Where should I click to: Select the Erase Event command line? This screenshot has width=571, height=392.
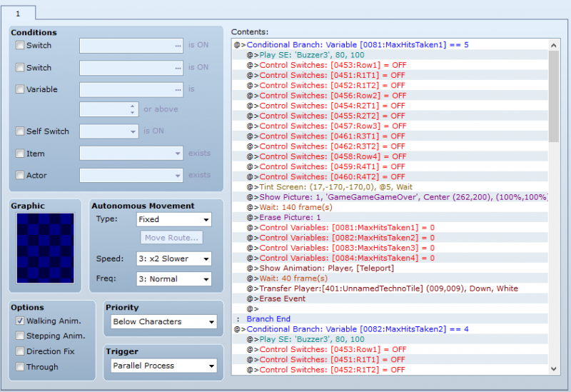[390, 298]
